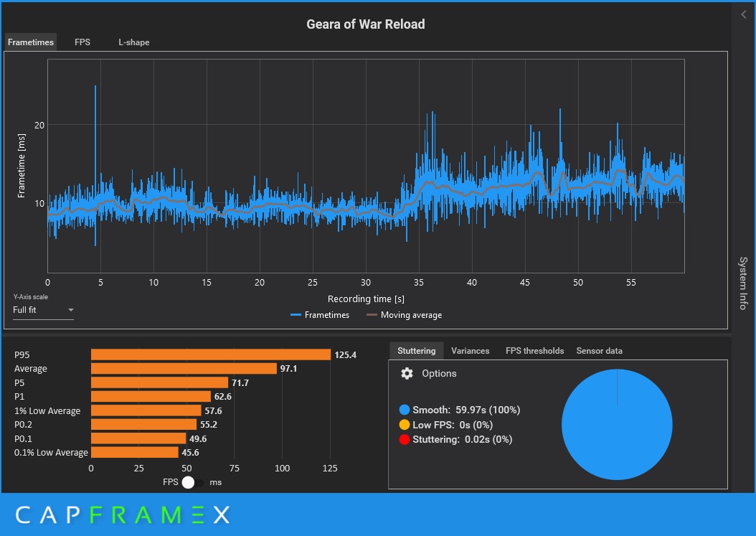Click the CapFrameX logo

(123, 514)
